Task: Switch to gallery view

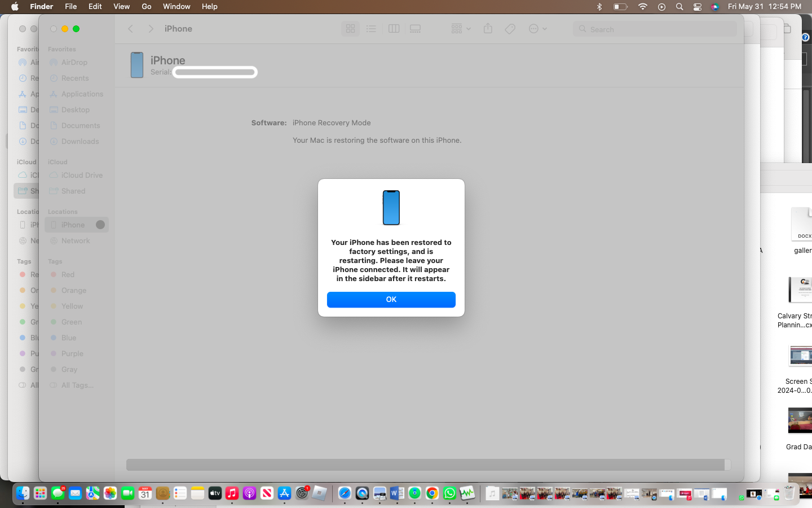Action: coord(415,28)
